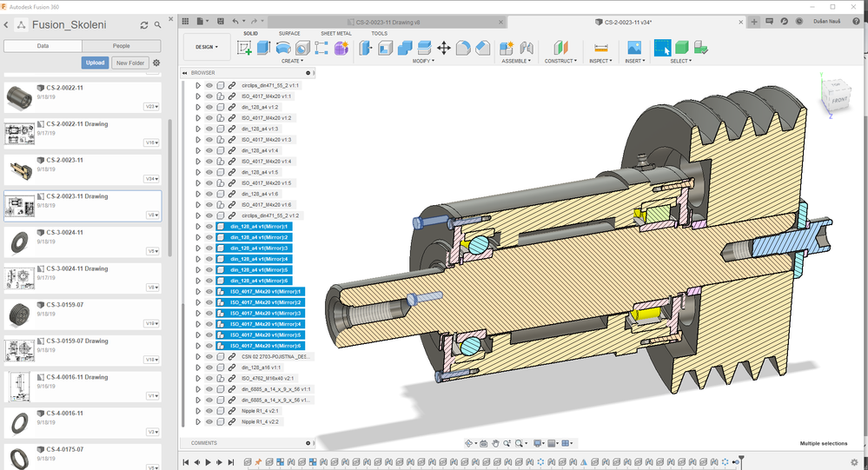Select the Press Pull modify icon
The width and height of the screenshot is (868, 470).
click(365, 48)
